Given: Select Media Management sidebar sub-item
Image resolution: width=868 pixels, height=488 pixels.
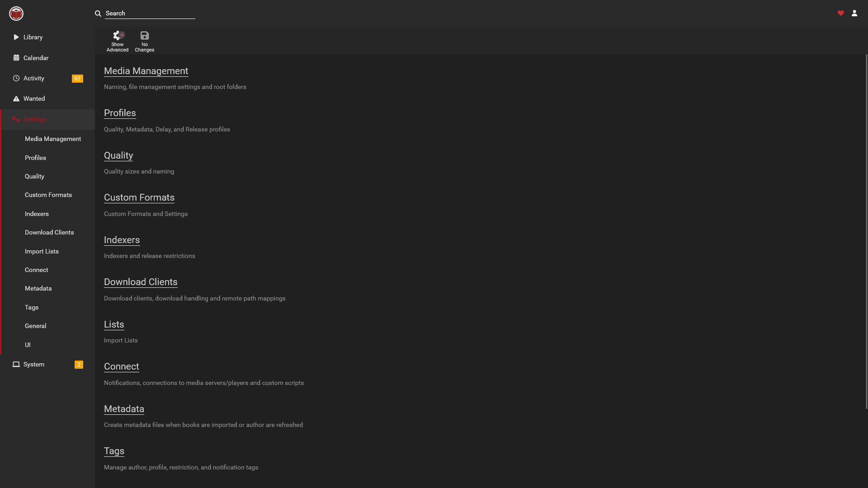Looking at the screenshot, I should pos(53,139).
